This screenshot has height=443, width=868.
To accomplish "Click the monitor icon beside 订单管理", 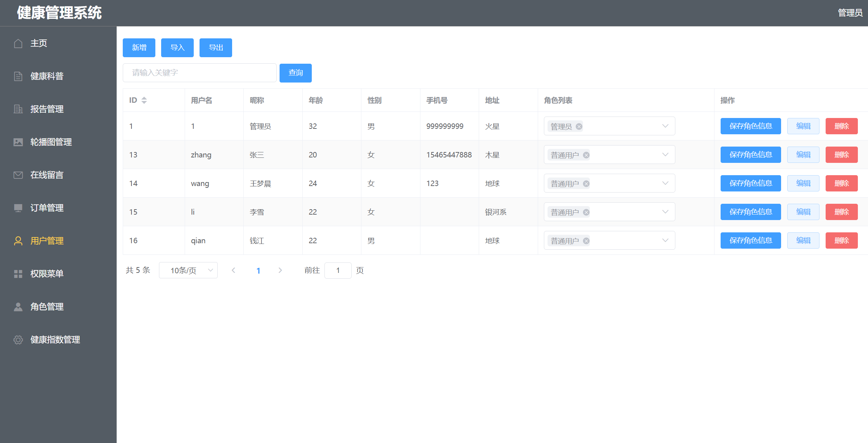I will (x=18, y=208).
